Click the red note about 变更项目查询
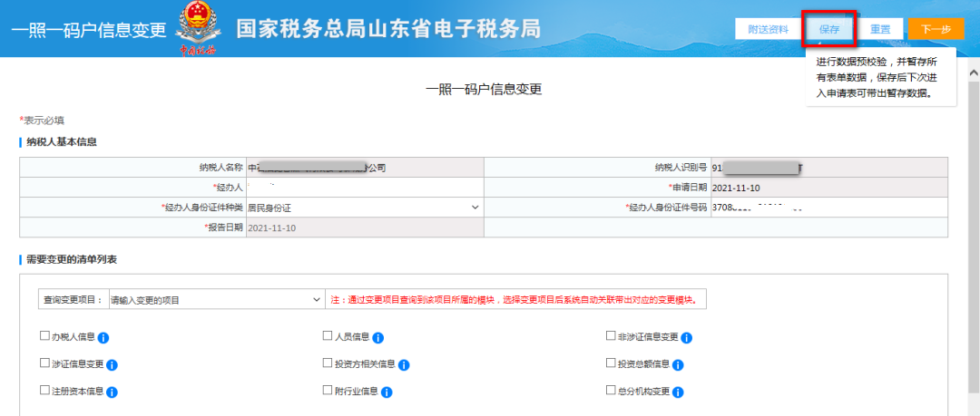This screenshot has height=416, width=980. (517, 300)
